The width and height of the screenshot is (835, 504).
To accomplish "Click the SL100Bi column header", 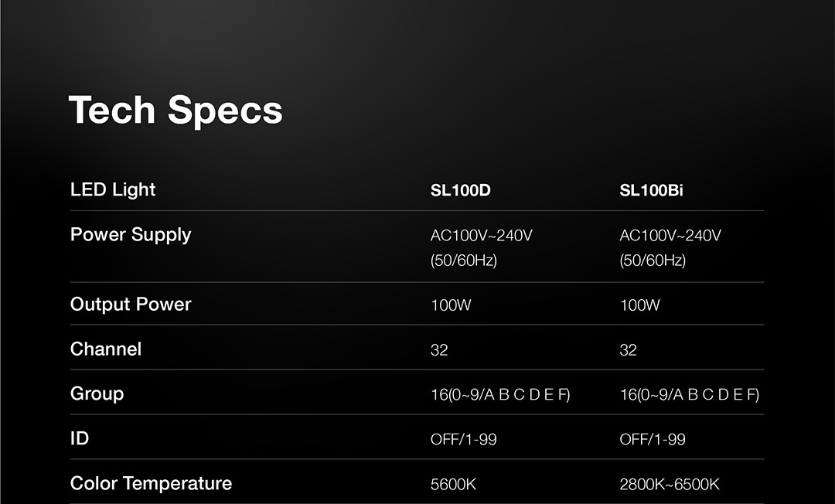I will coord(651,190).
